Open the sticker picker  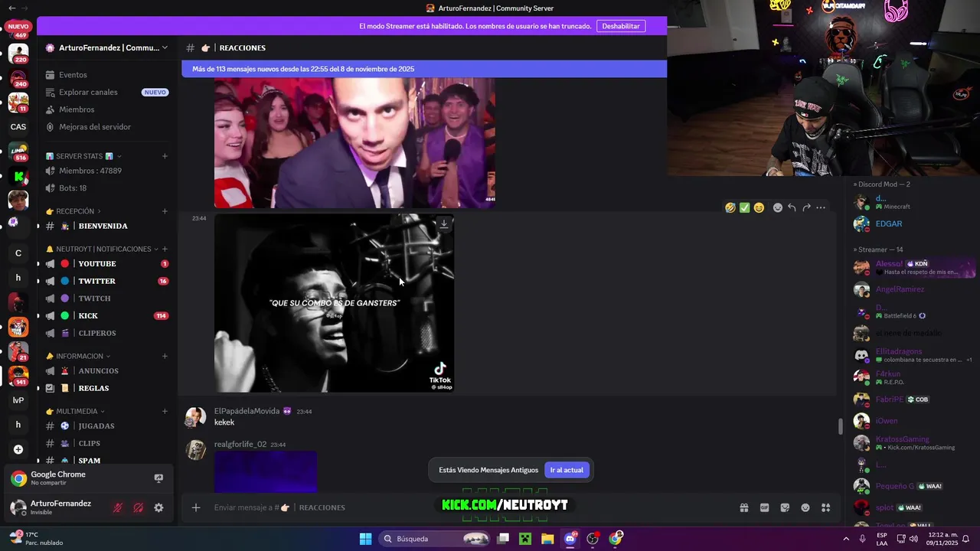point(785,507)
